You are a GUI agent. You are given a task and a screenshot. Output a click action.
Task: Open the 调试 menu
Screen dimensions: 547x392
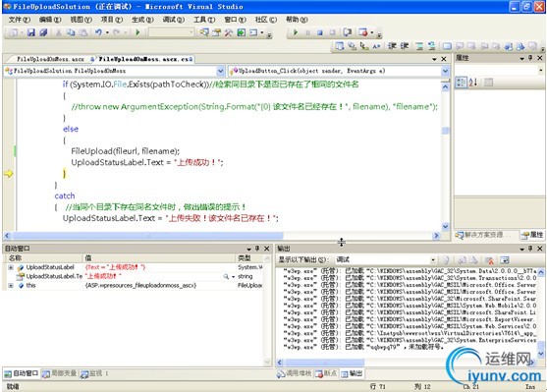pos(174,20)
